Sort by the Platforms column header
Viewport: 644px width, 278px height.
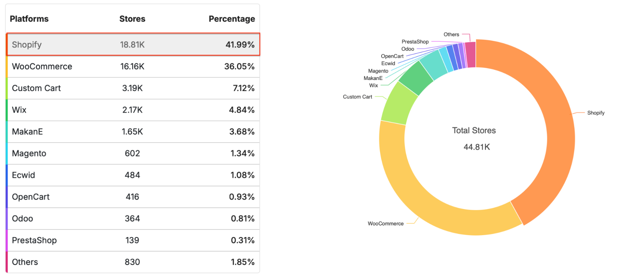click(29, 19)
